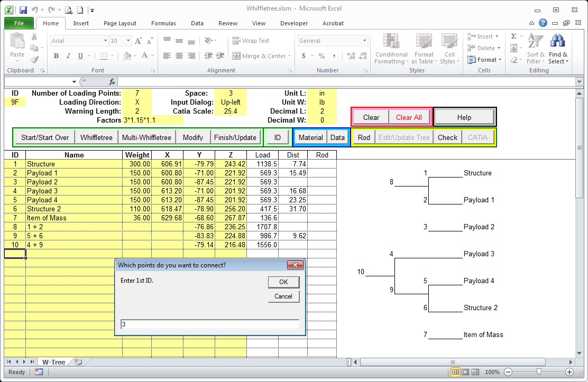Click the Insert Worksheet tab icon
The width and height of the screenshot is (588, 382).
[78, 362]
